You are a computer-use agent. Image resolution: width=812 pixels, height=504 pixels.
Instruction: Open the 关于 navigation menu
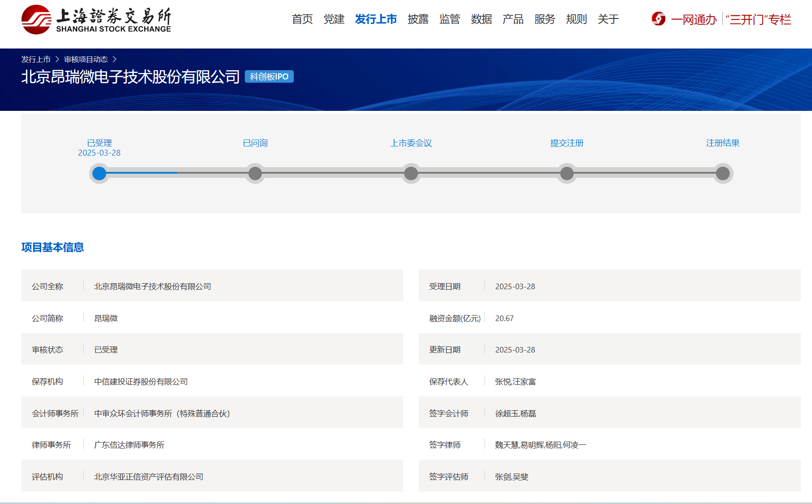[608, 19]
